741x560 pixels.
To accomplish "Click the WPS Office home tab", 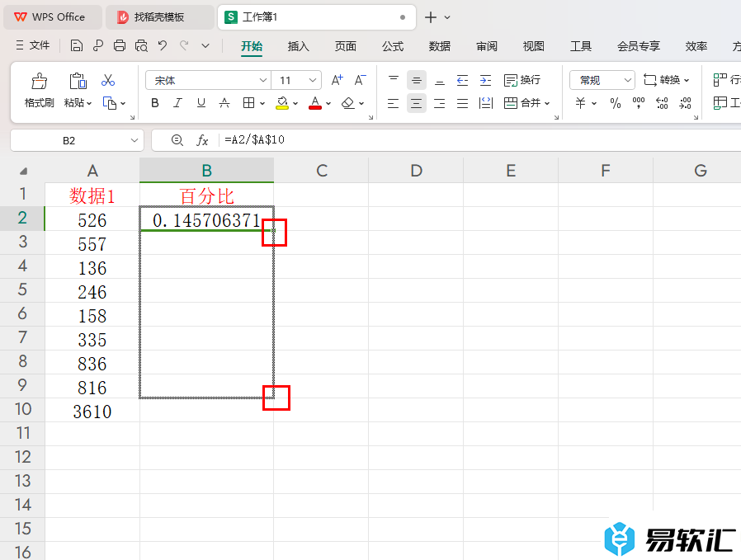I will click(x=52, y=17).
